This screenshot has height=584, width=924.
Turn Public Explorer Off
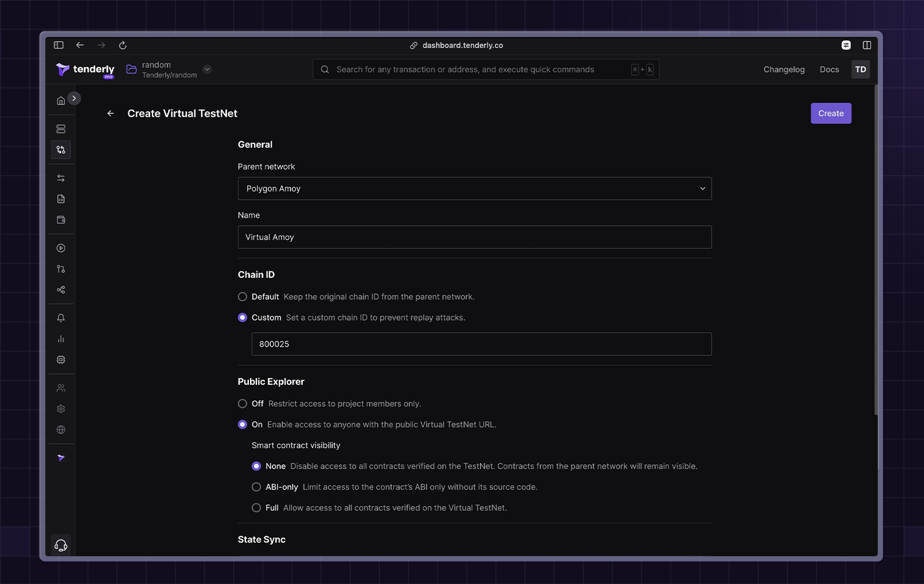click(242, 404)
